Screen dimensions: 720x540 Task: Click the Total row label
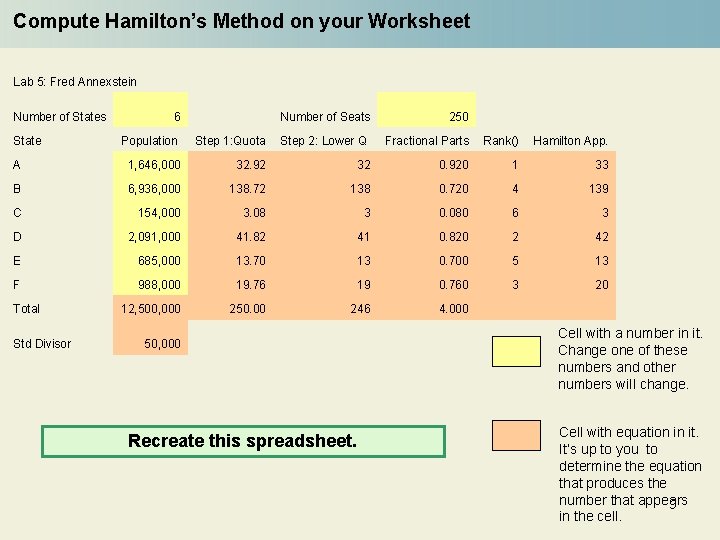(x=26, y=308)
